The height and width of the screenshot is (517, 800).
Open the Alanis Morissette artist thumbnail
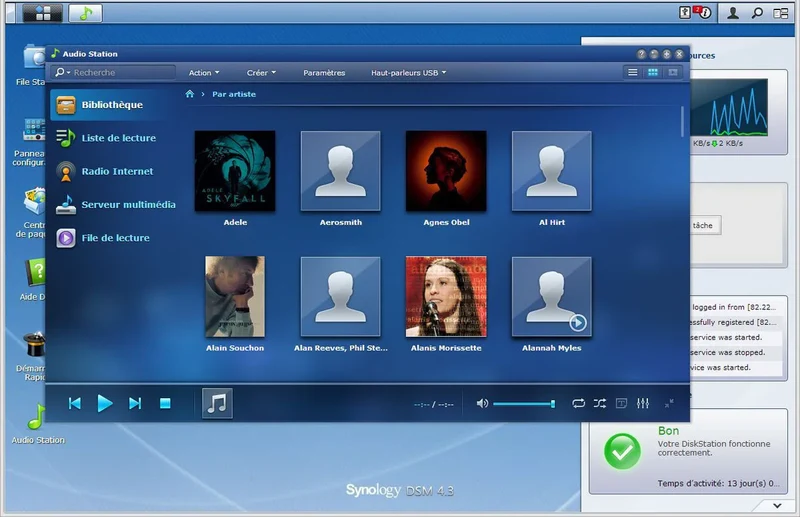(446, 296)
